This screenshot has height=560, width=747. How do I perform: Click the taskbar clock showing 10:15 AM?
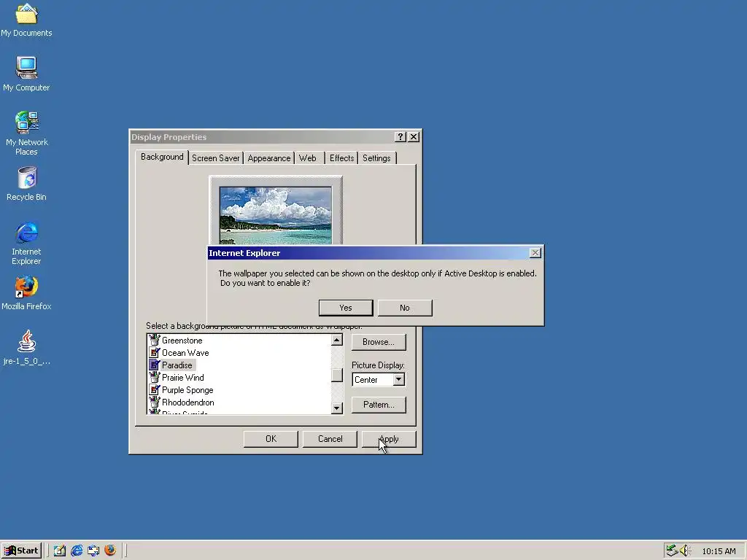(x=719, y=551)
